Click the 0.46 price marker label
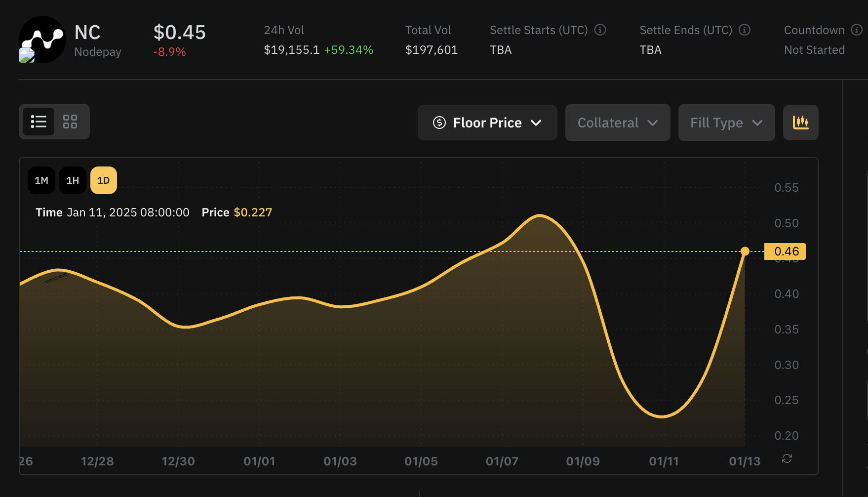Image resolution: width=868 pixels, height=497 pixels. 785,251
